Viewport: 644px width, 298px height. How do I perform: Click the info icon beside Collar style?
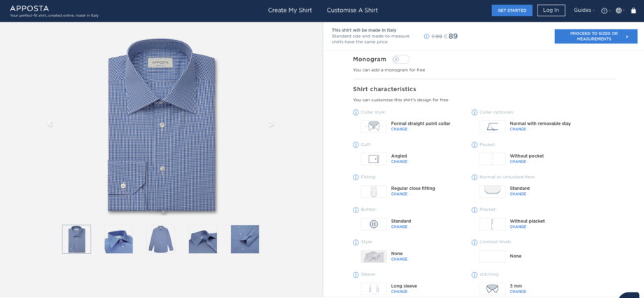(x=356, y=112)
